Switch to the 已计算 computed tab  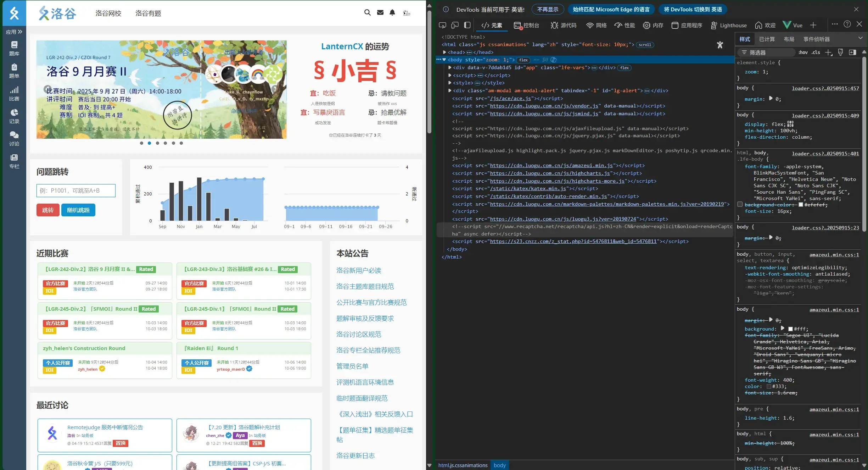tap(767, 39)
